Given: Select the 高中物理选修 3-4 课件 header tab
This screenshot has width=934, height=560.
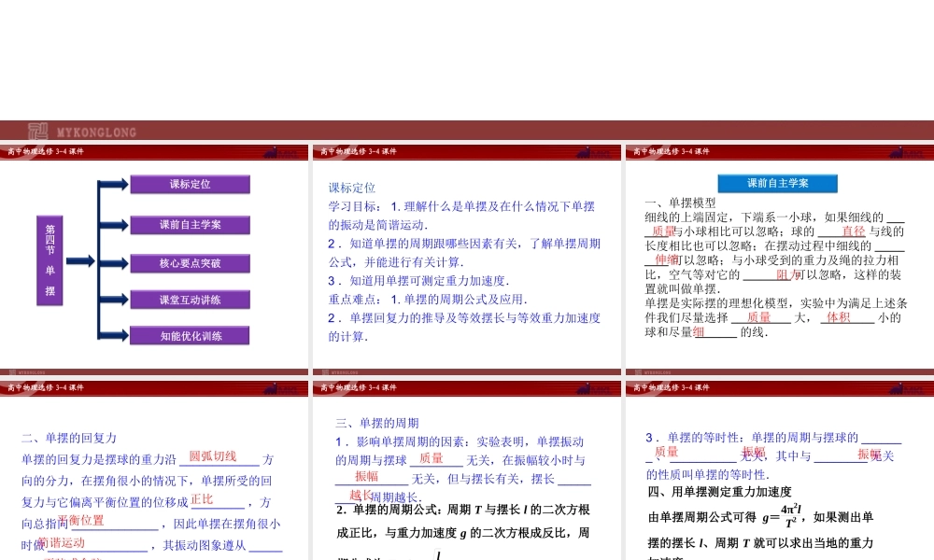Looking at the screenshot, I should (x=49, y=151).
